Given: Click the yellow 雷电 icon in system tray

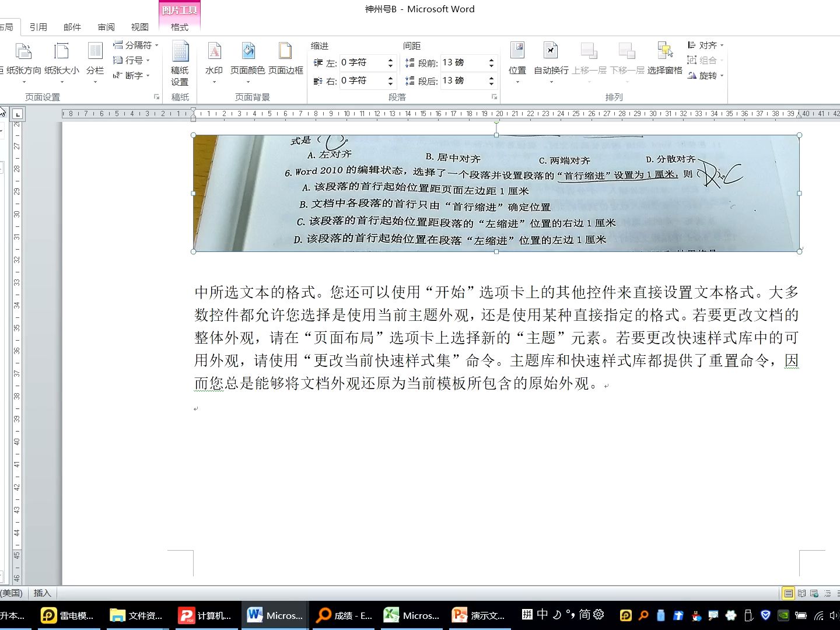Looking at the screenshot, I should (626, 615).
